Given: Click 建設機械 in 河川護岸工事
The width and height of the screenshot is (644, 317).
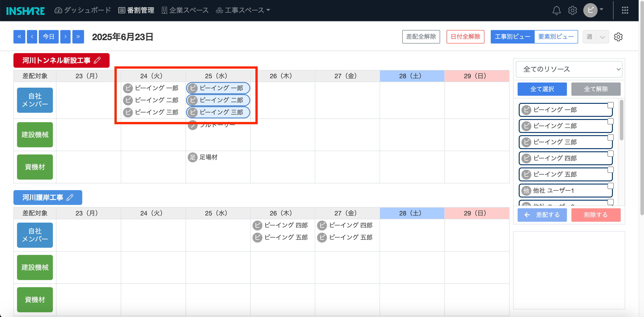Looking at the screenshot, I should pyautogui.click(x=35, y=267).
